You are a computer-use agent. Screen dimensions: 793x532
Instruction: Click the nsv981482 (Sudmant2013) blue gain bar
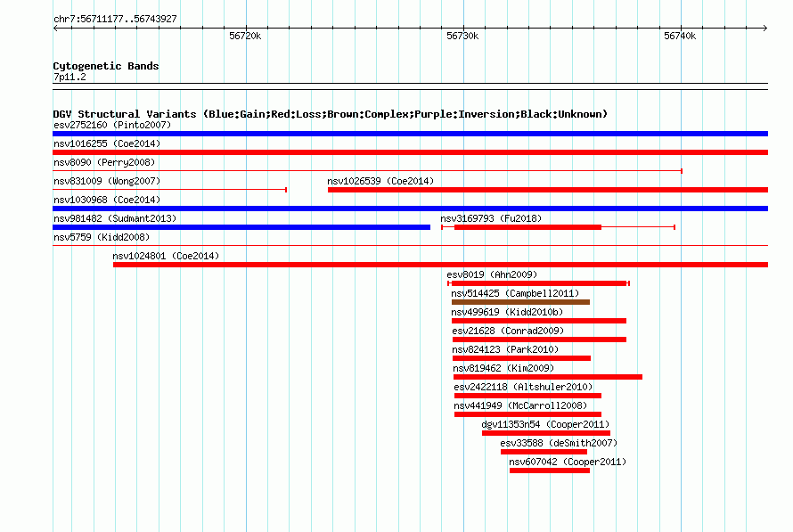pyautogui.click(x=241, y=227)
